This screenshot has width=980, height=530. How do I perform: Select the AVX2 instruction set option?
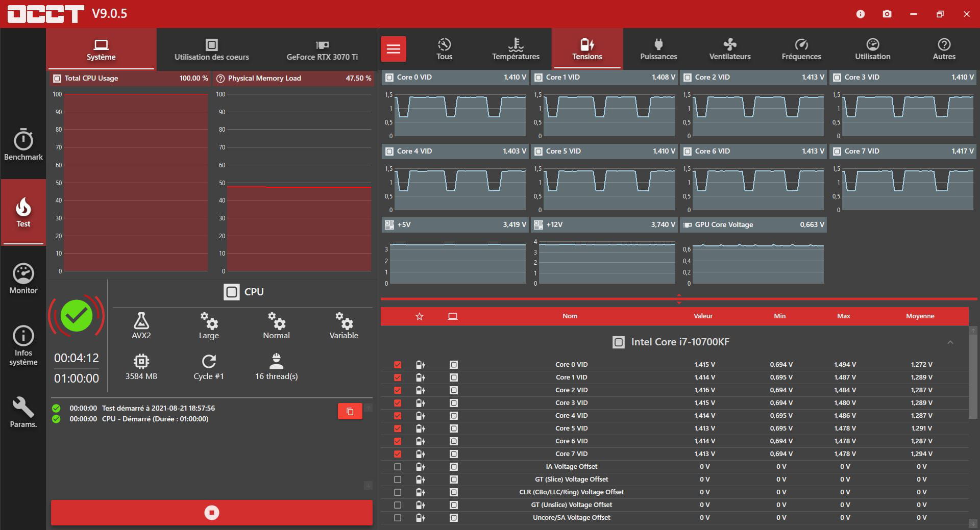pos(141,325)
